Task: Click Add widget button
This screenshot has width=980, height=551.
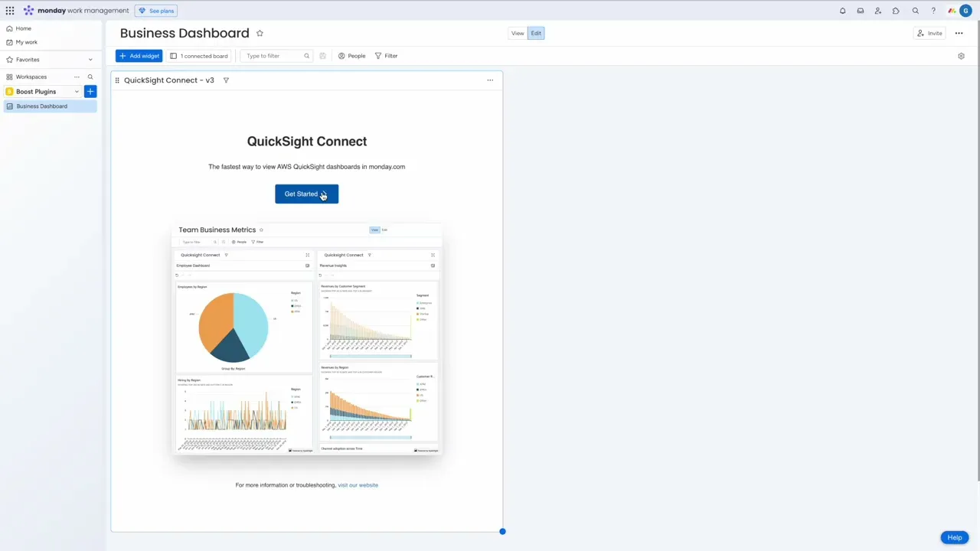Action: coord(139,56)
